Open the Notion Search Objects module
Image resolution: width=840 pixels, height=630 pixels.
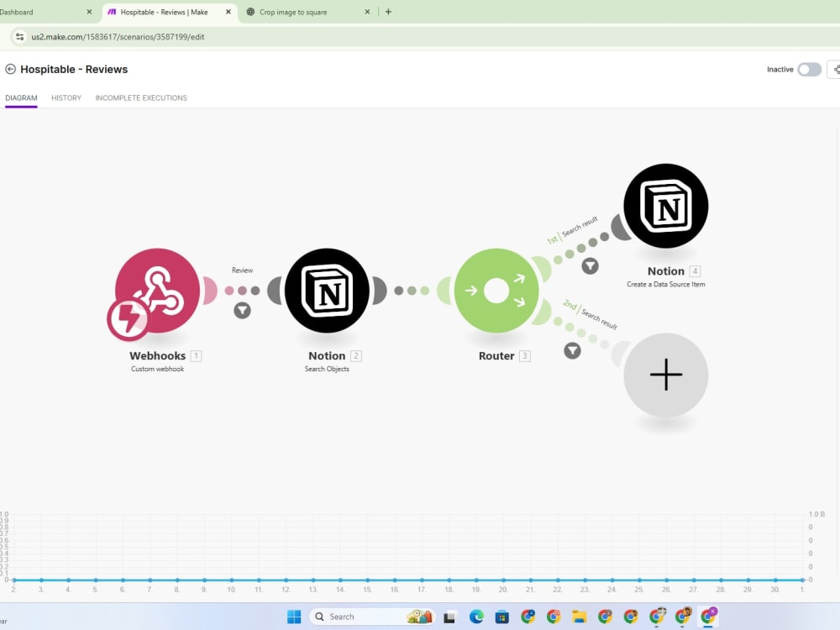click(327, 290)
